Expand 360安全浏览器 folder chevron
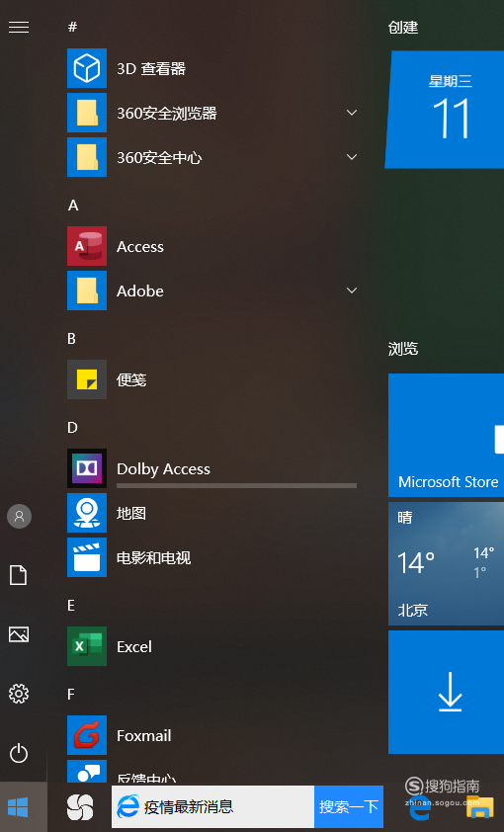The image size is (504, 832). point(351,113)
